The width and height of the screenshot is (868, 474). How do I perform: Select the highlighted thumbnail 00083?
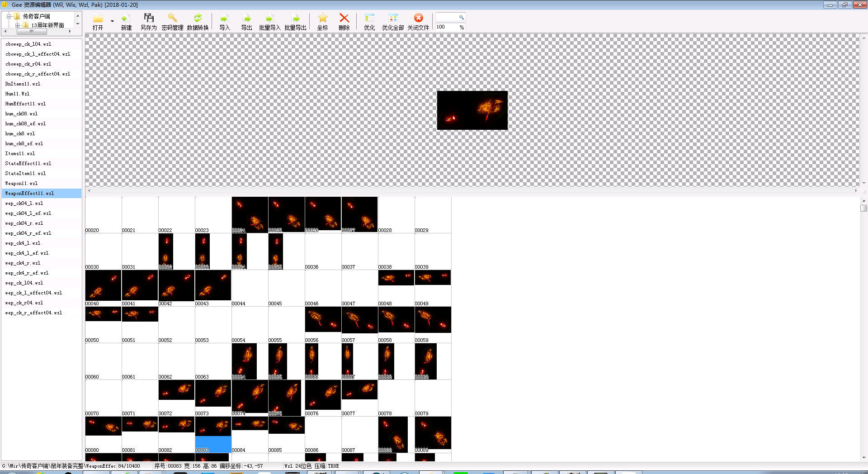[213, 434]
